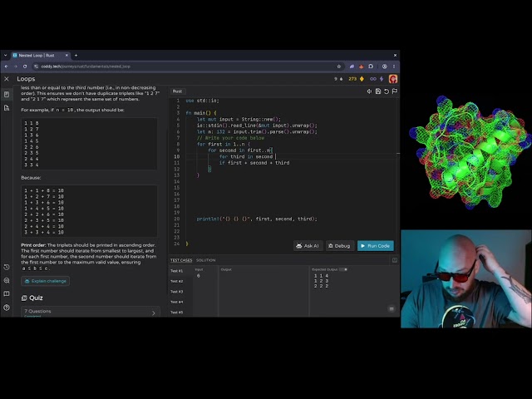Click the chat bubble in output corner

point(392,308)
